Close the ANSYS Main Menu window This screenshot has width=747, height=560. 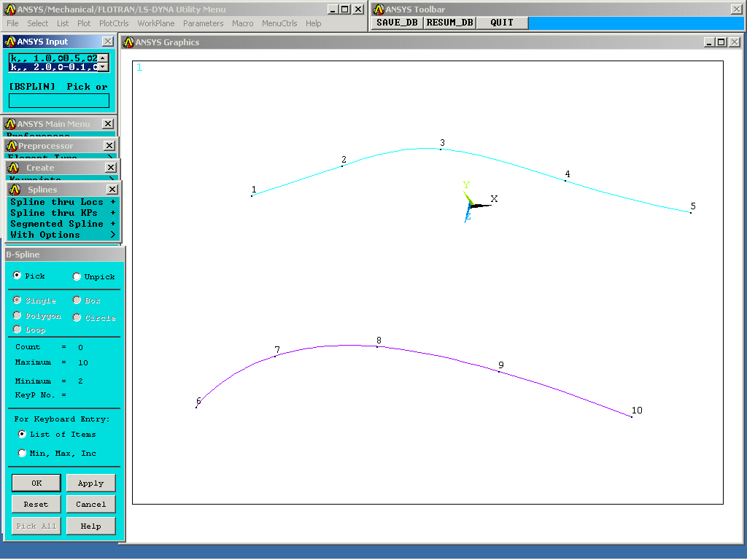[x=108, y=124]
